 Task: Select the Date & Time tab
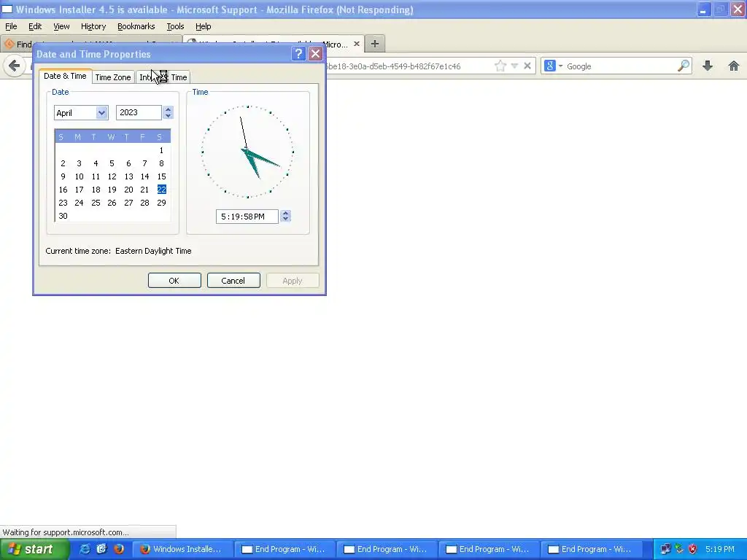point(65,76)
